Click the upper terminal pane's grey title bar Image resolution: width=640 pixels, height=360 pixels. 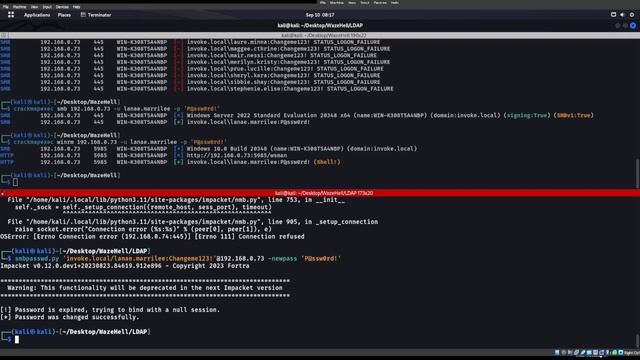click(320, 36)
